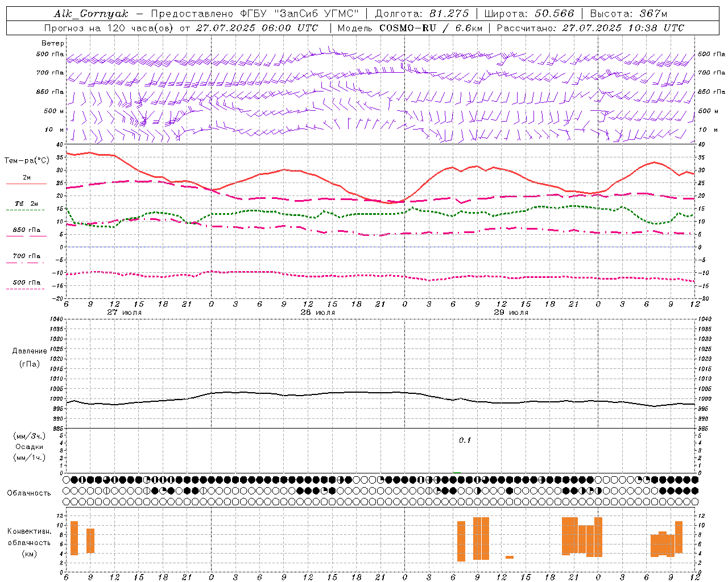Click the dash-dot line sample under 700 гПа legend
Viewport: 728px width, 582px height.
(25, 263)
